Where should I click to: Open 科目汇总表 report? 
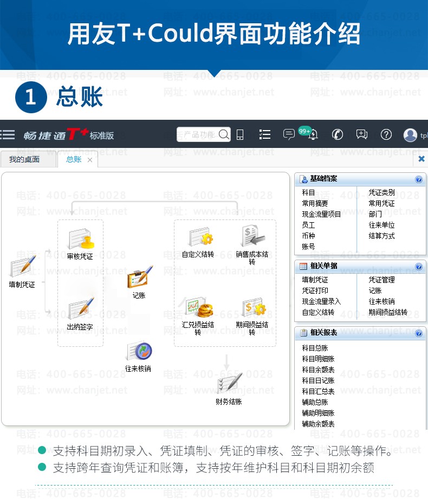[318, 391]
